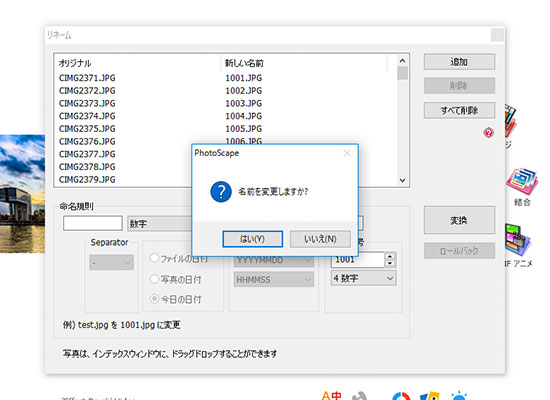Increase the start number 1001 stepper

[390, 256]
